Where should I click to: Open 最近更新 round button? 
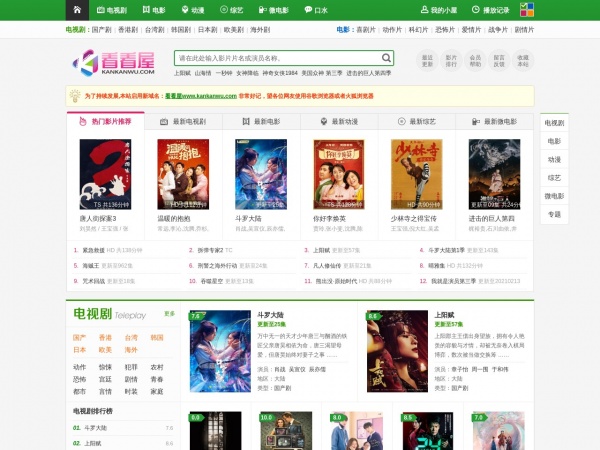click(427, 60)
